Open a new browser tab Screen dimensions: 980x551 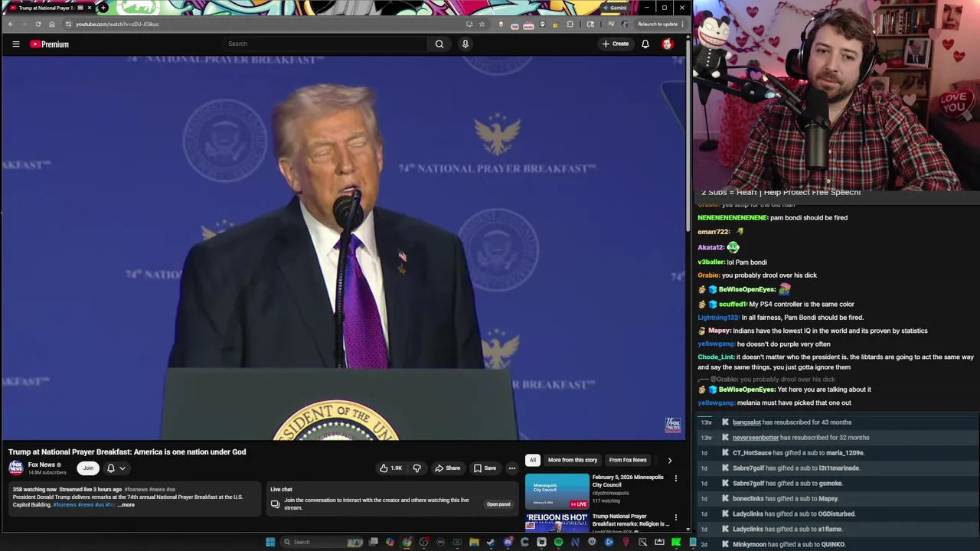click(103, 8)
